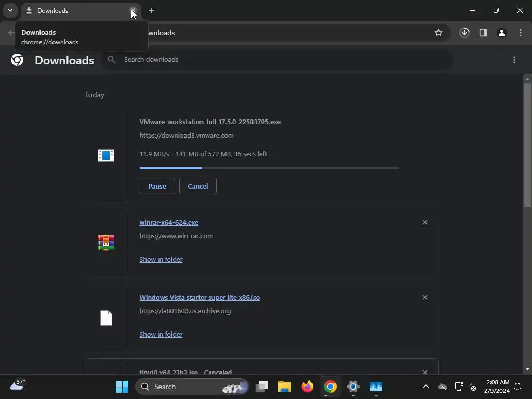Image resolution: width=532 pixels, height=399 pixels.
Task: Switch to Chrome in the taskbar
Action: click(330, 387)
